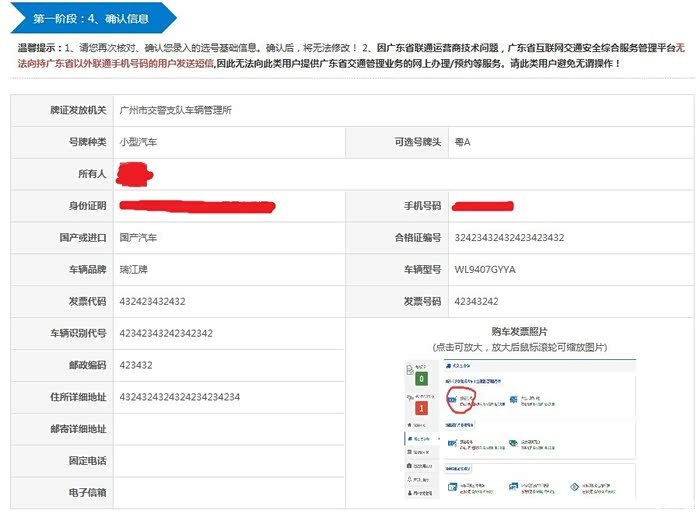Click bottom-row leftmost blue icon in invoice photo
Viewport: 700px width, 517px height.
[452, 486]
